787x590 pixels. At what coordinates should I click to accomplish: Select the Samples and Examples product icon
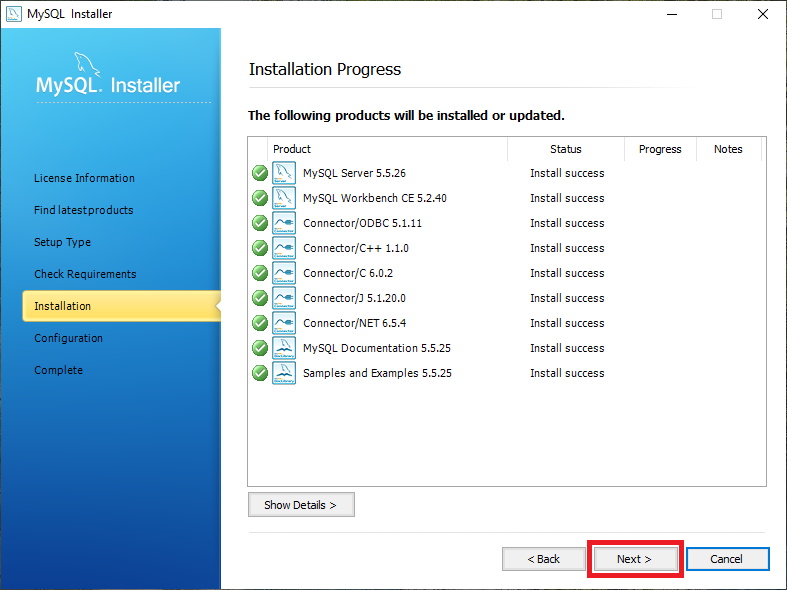(x=284, y=373)
